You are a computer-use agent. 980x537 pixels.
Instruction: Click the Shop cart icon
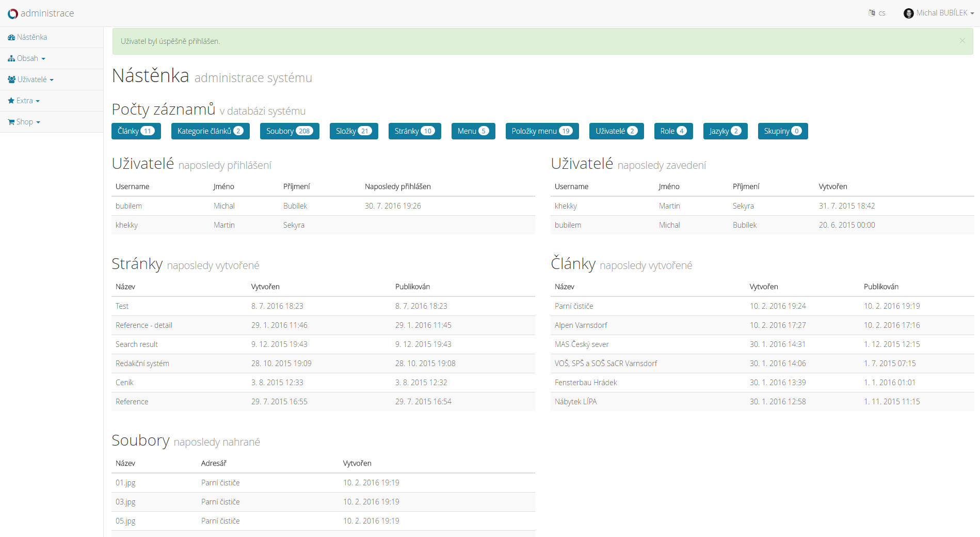click(11, 122)
